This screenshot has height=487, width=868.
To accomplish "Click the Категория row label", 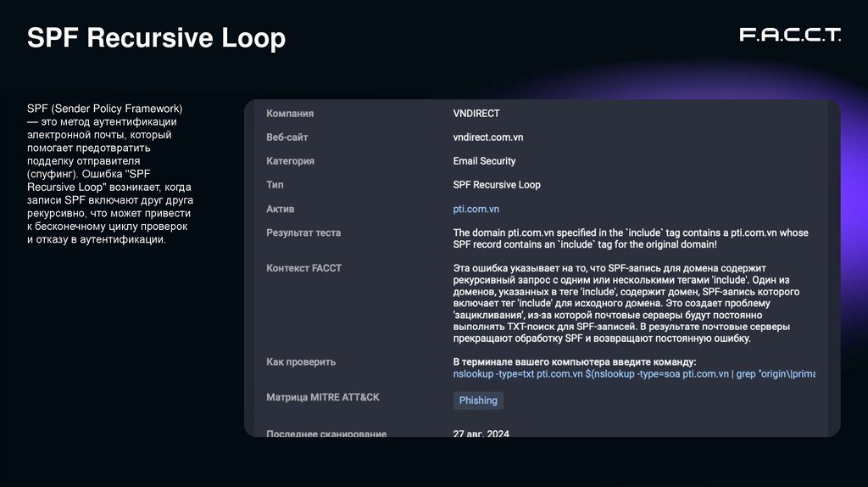I will pos(290,161).
